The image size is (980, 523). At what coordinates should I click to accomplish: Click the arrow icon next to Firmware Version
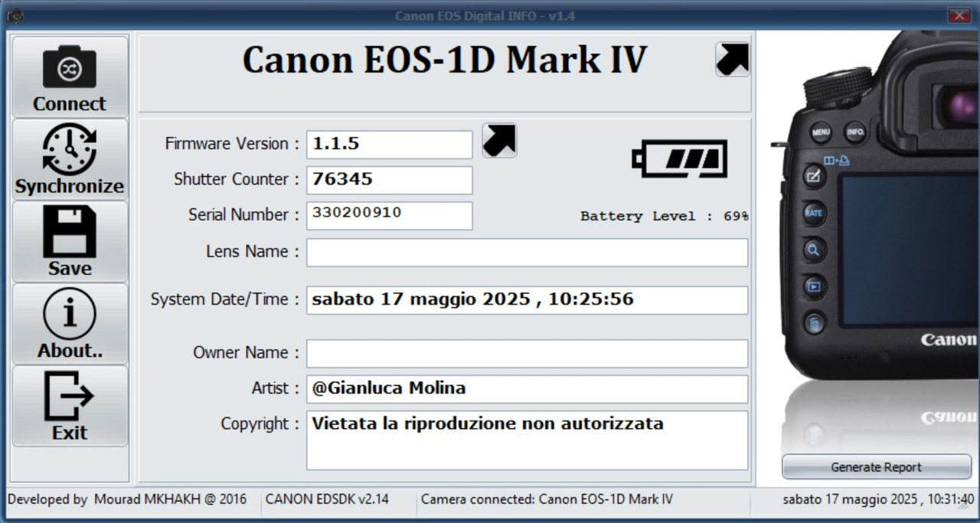coord(499,141)
